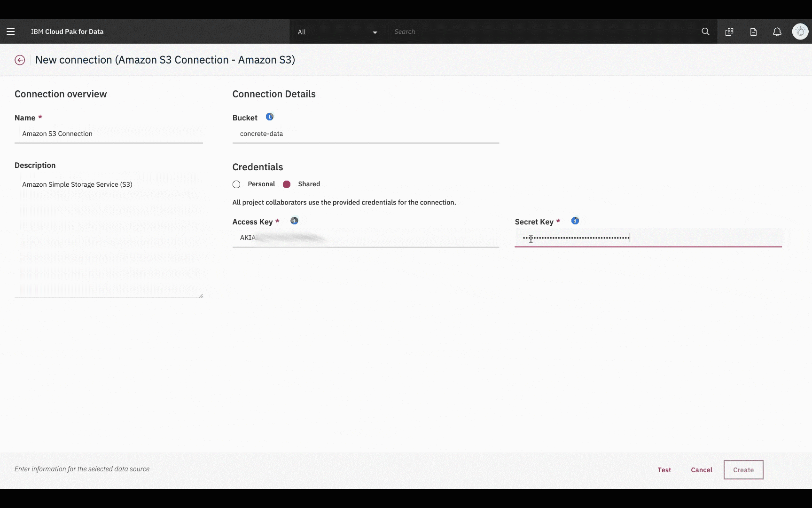Click the Create button
This screenshot has width=812, height=508.
pyautogui.click(x=743, y=470)
